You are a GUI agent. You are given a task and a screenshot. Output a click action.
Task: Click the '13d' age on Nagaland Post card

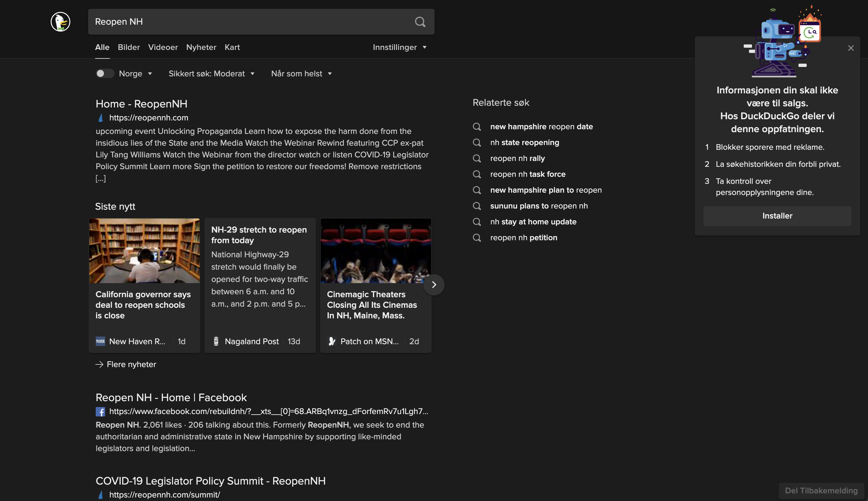click(x=294, y=341)
